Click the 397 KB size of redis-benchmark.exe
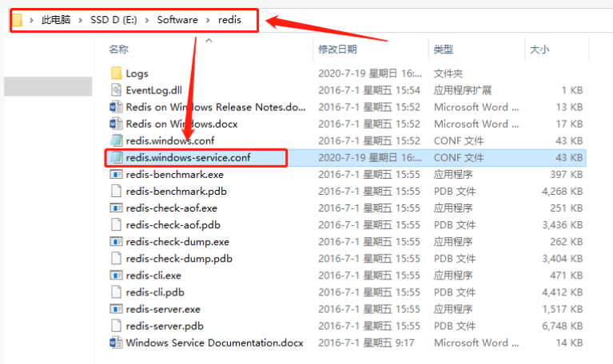Image resolution: width=613 pixels, height=364 pixels. coord(567,174)
